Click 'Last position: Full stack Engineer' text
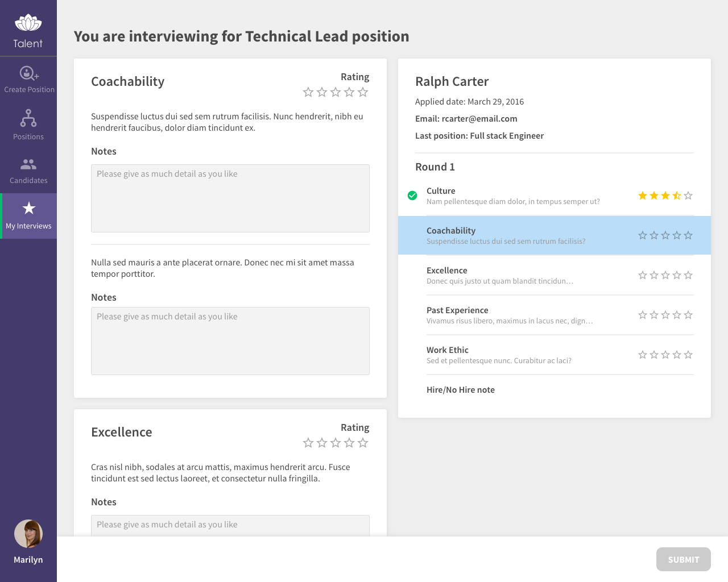The width and height of the screenshot is (728, 582). click(x=479, y=136)
